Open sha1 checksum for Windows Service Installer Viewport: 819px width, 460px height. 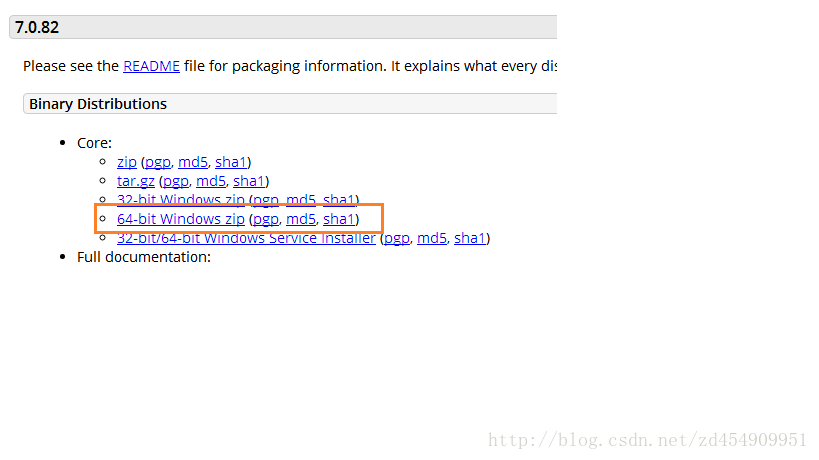[x=470, y=238]
